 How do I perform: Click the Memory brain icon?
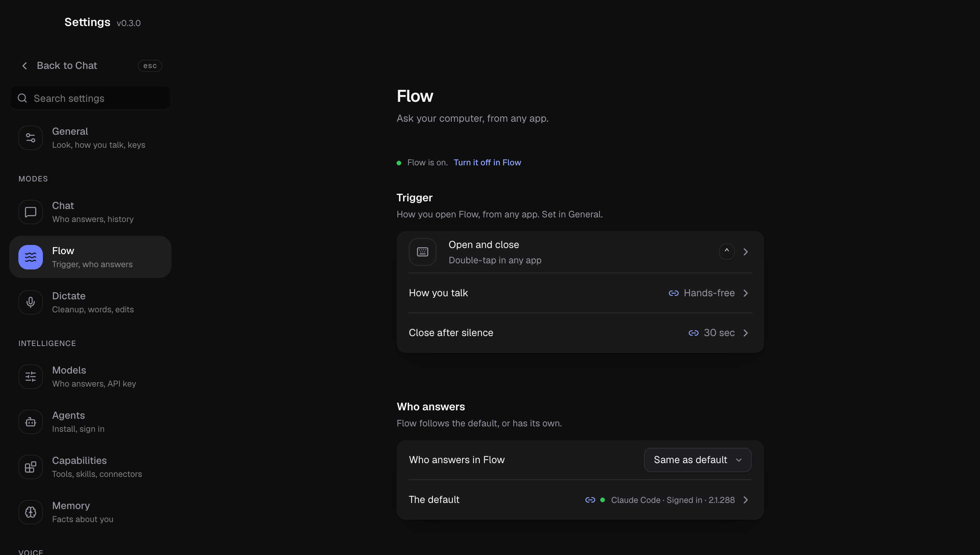pos(31,512)
